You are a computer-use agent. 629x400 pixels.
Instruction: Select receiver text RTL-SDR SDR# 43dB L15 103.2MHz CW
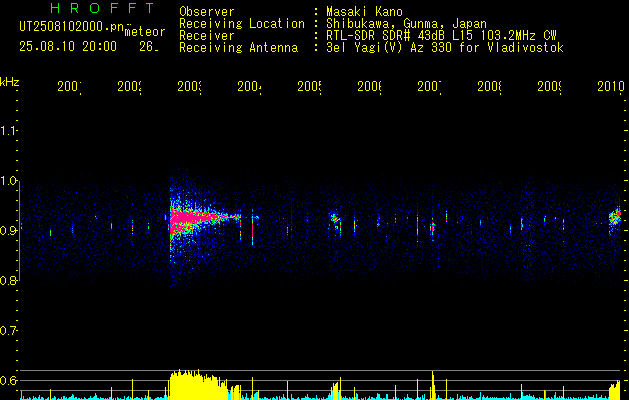click(x=441, y=36)
